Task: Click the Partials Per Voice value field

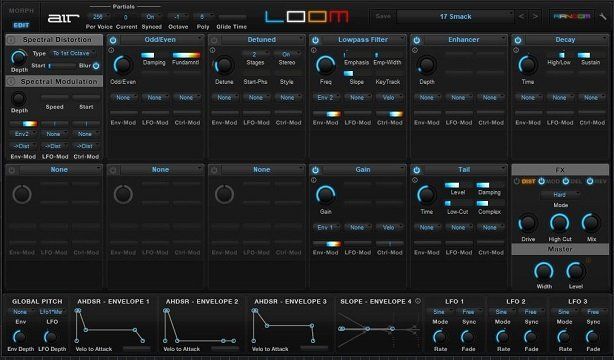Action: (98, 17)
